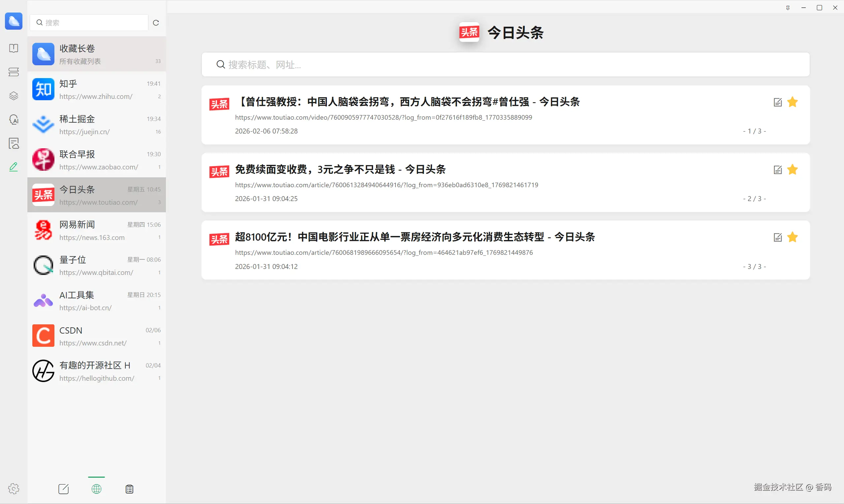Click the https://www.zaobao.com/ address text
Image resolution: width=844 pixels, height=504 pixels.
(99, 167)
